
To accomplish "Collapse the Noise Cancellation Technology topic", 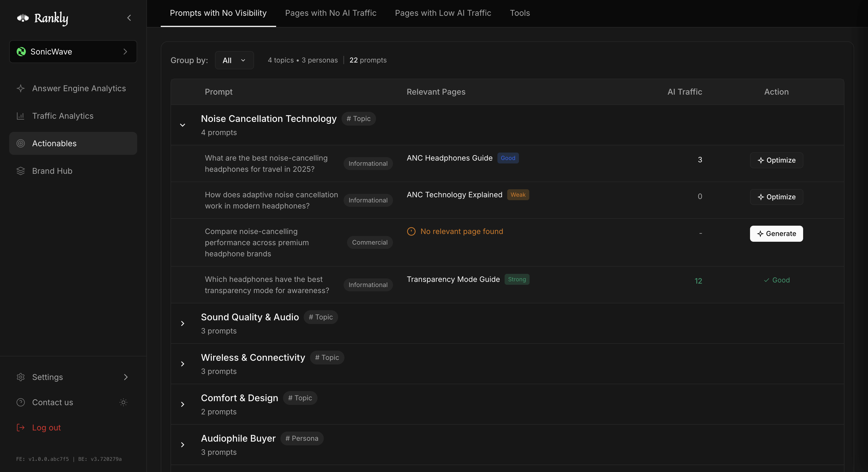I will tap(183, 125).
